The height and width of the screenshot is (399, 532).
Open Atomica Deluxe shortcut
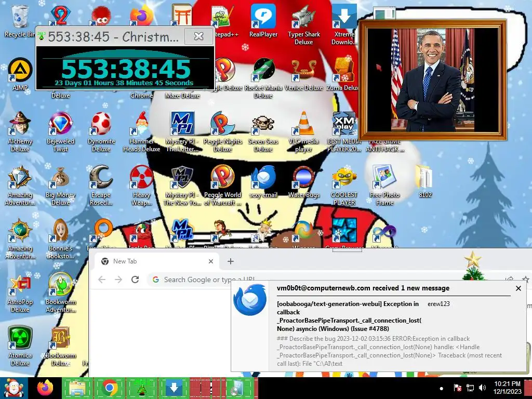pos(20,346)
